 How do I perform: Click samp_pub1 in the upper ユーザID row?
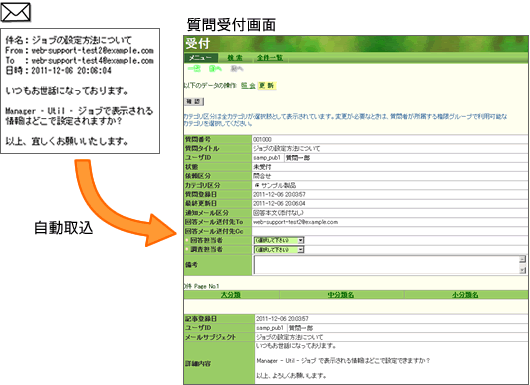267,158
